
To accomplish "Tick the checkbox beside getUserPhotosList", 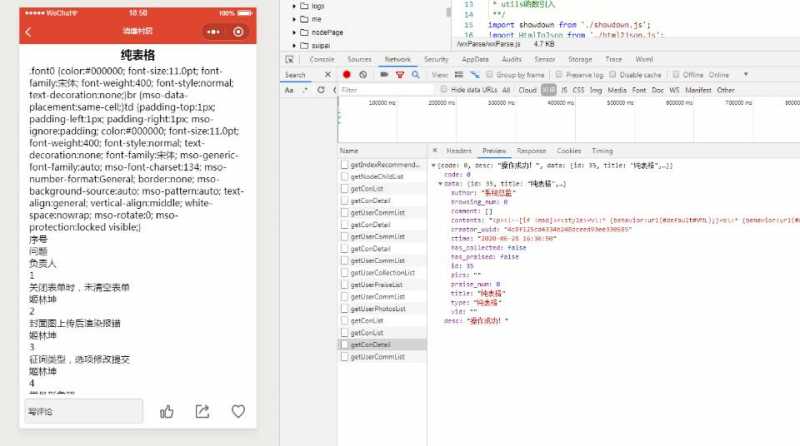I will [x=344, y=309].
